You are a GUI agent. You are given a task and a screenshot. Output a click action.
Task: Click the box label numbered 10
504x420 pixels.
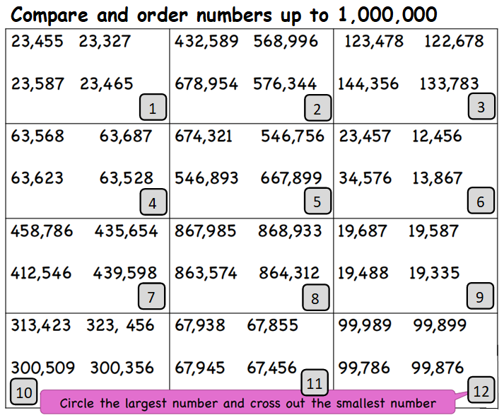coord(24,392)
